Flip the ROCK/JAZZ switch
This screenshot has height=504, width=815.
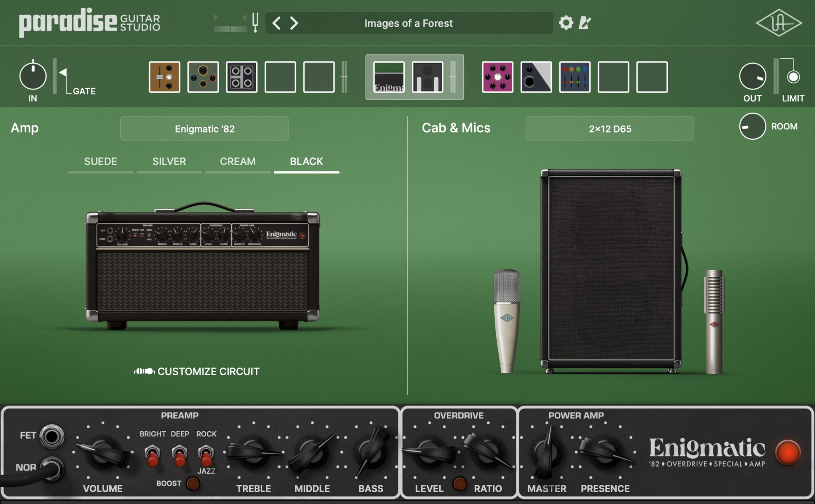tap(206, 456)
